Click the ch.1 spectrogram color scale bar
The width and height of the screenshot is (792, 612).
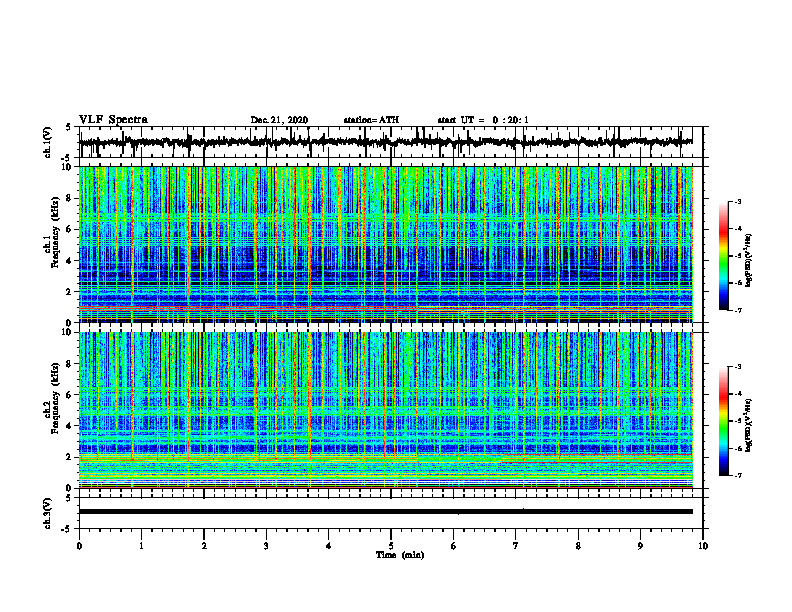click(x=723, y=256)
